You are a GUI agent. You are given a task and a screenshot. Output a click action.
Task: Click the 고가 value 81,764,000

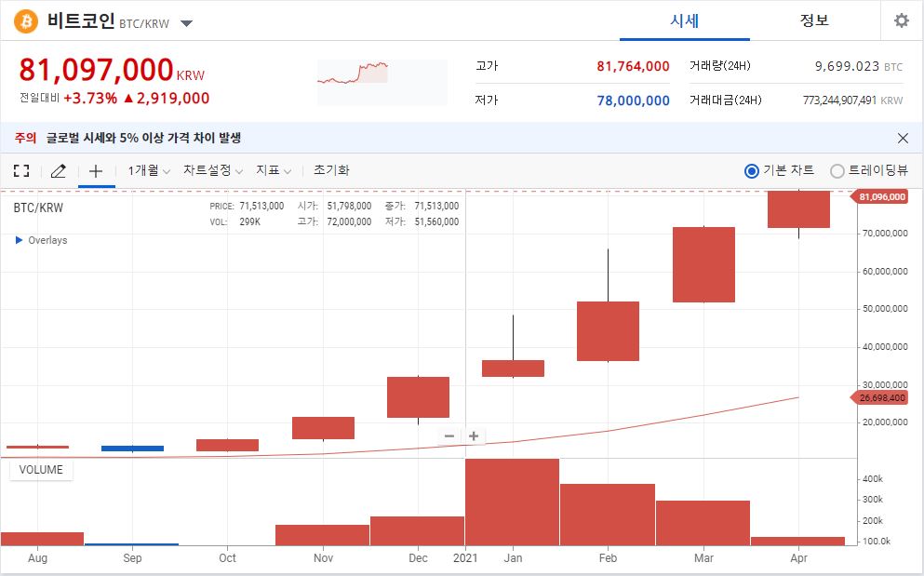(x=633, y=66)
